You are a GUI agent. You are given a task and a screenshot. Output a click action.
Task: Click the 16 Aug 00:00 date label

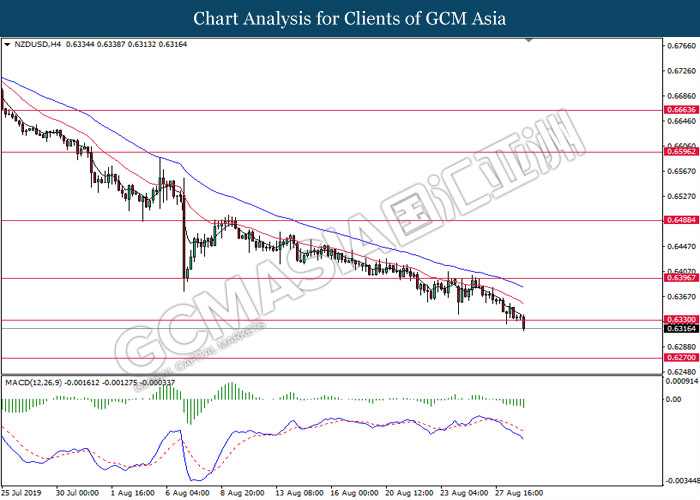353,492
